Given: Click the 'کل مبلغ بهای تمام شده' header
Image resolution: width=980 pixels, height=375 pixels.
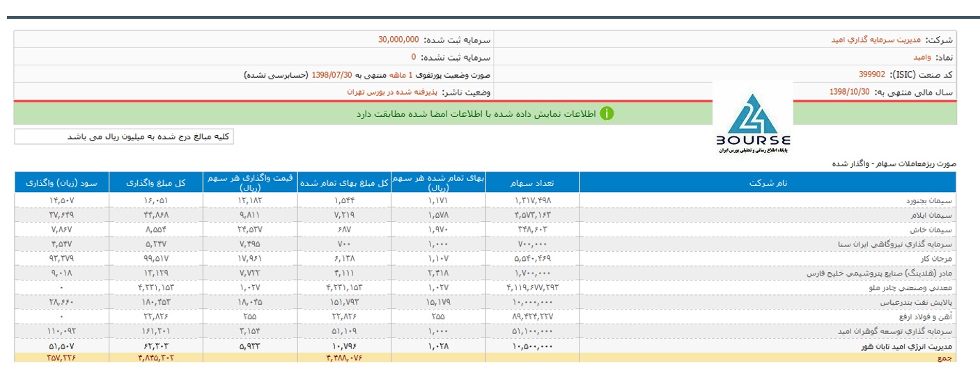Looking at the screenshot, I should [x=344, y=183].
